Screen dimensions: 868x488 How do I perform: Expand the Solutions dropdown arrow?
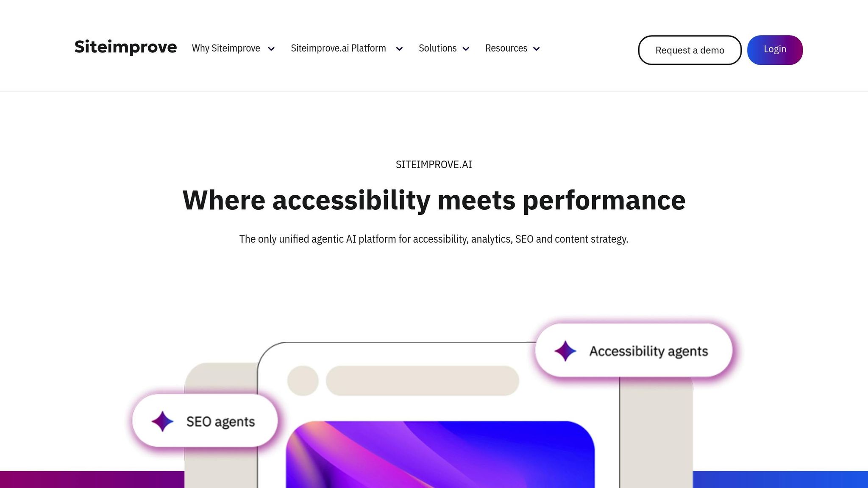pos(466,49)
